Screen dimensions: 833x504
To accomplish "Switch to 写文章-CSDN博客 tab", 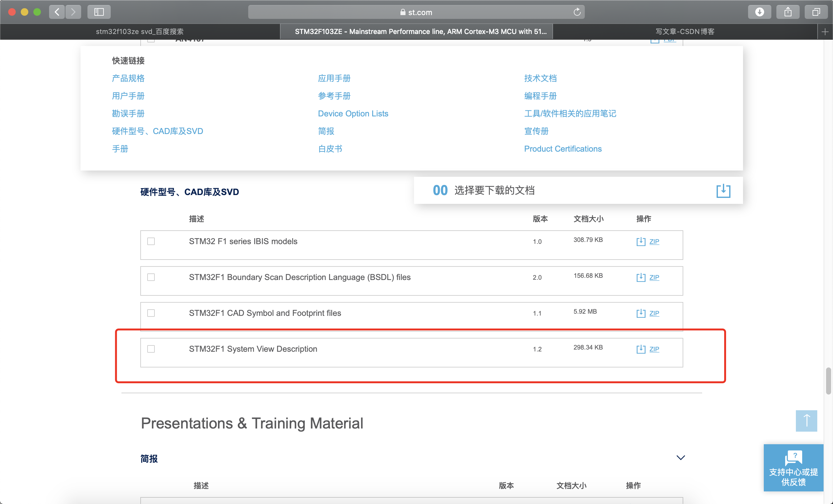I will tap(685, 31).
